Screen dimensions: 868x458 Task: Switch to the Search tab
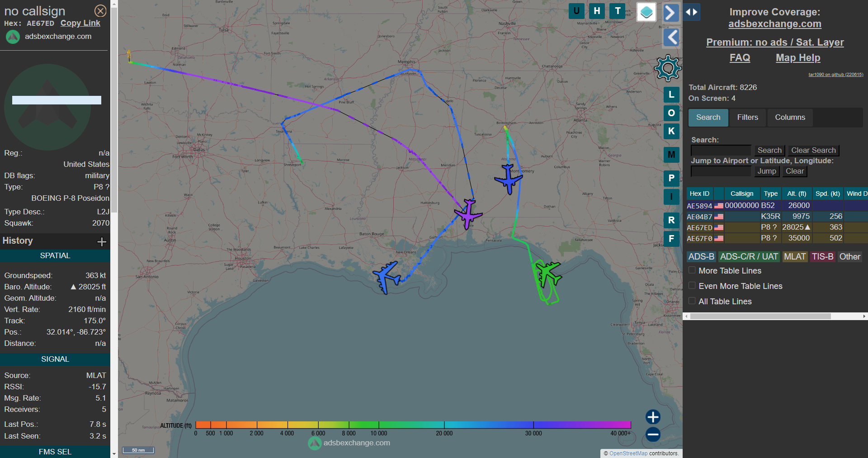point(708,118)
